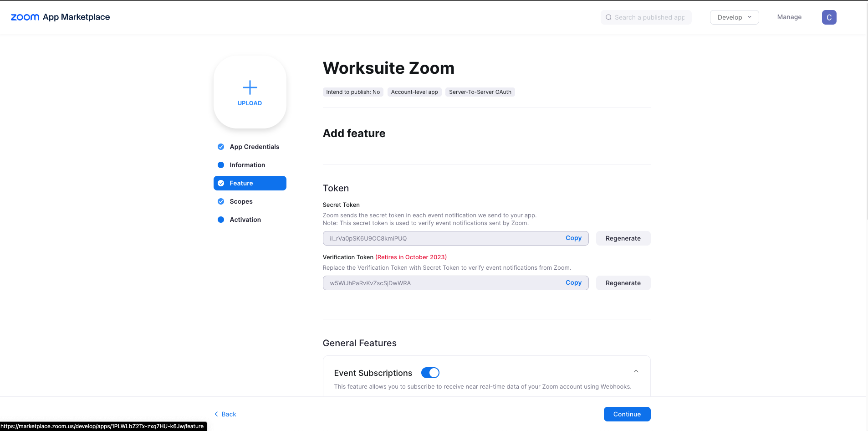Open the user avatar C menu
This screenshot has width=868, height=431.
click(x=829, y=17)
